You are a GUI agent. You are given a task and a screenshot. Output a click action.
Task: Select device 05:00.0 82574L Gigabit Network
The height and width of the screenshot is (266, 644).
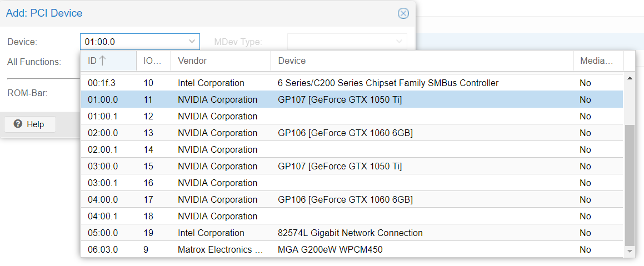tap(352, 233)
